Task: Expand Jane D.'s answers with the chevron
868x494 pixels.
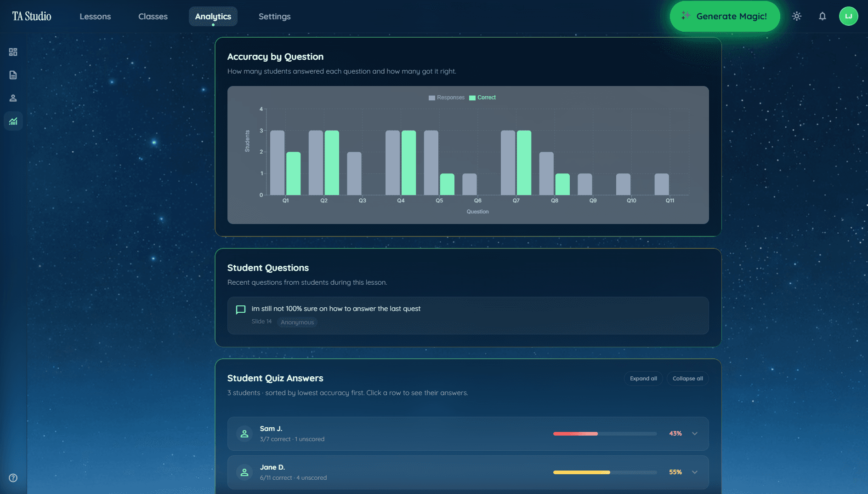Action: pyautogui.click(x=695, y=472)
